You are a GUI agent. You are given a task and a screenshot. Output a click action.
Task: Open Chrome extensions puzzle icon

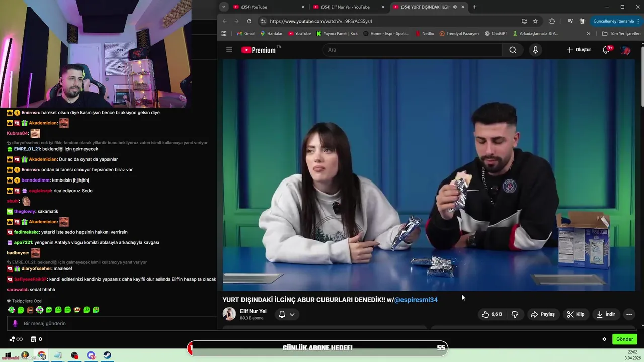[552, 21]
